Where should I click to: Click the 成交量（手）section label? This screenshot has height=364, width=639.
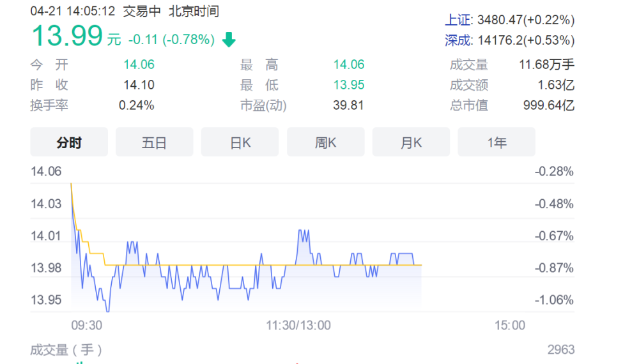(66, 350)
